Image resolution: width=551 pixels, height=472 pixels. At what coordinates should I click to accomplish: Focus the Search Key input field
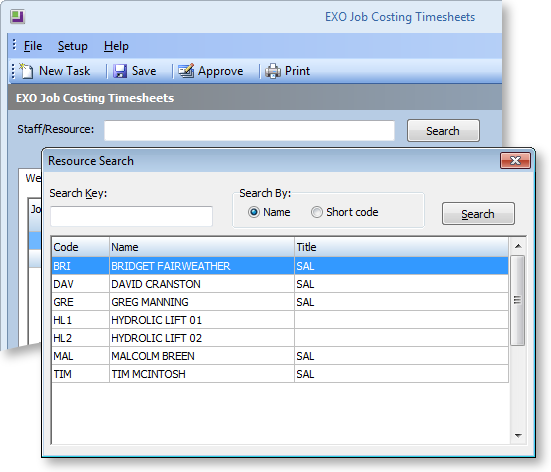131,216
